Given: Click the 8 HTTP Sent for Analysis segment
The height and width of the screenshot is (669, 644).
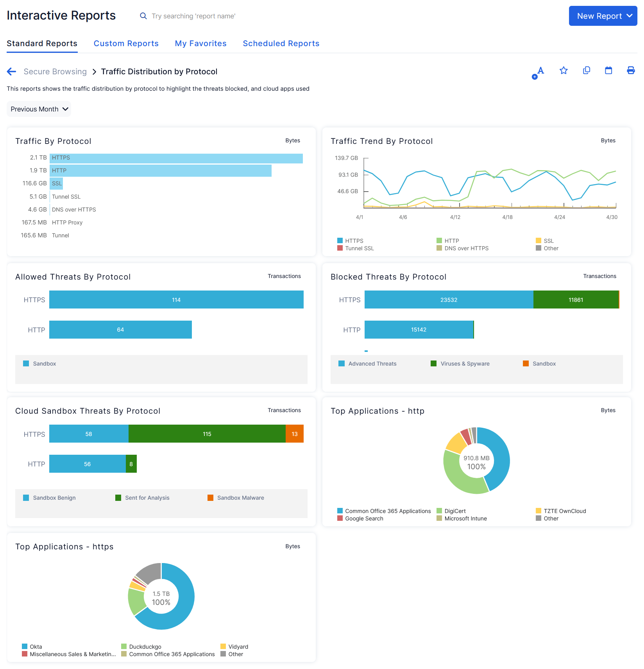Looking at the screenshot, I should [x=131, y=464].
